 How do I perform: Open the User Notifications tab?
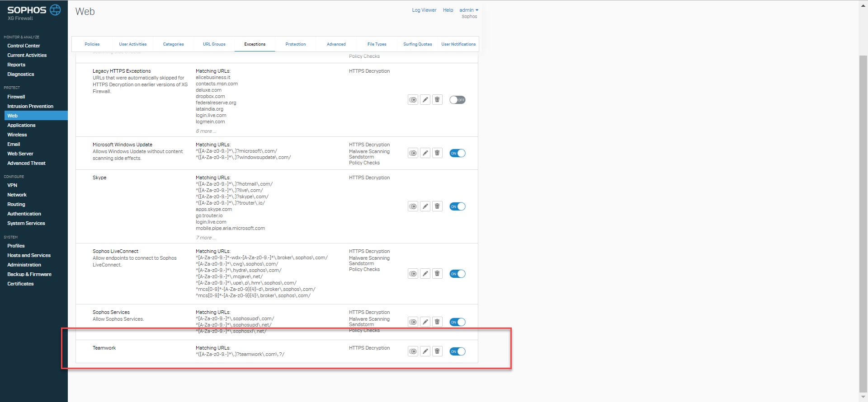click(458, 44)
